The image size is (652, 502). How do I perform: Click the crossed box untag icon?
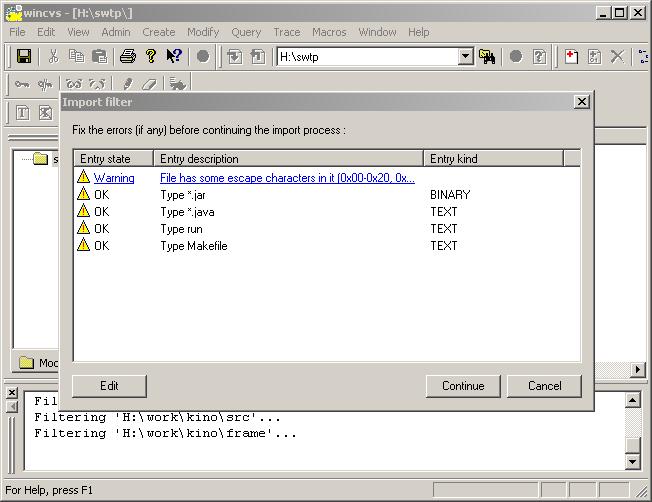click(45, 113)
